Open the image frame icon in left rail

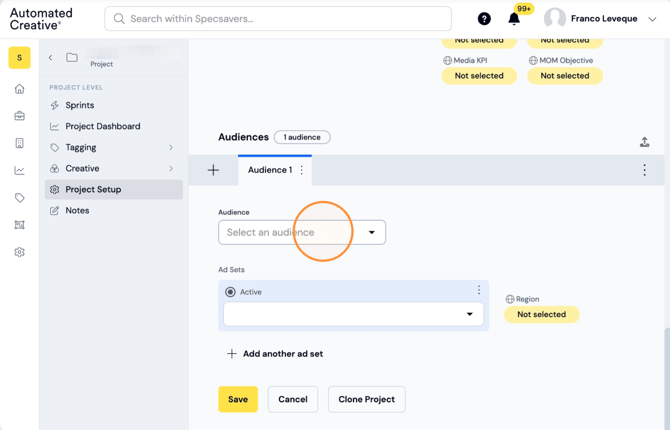[19, 225]
